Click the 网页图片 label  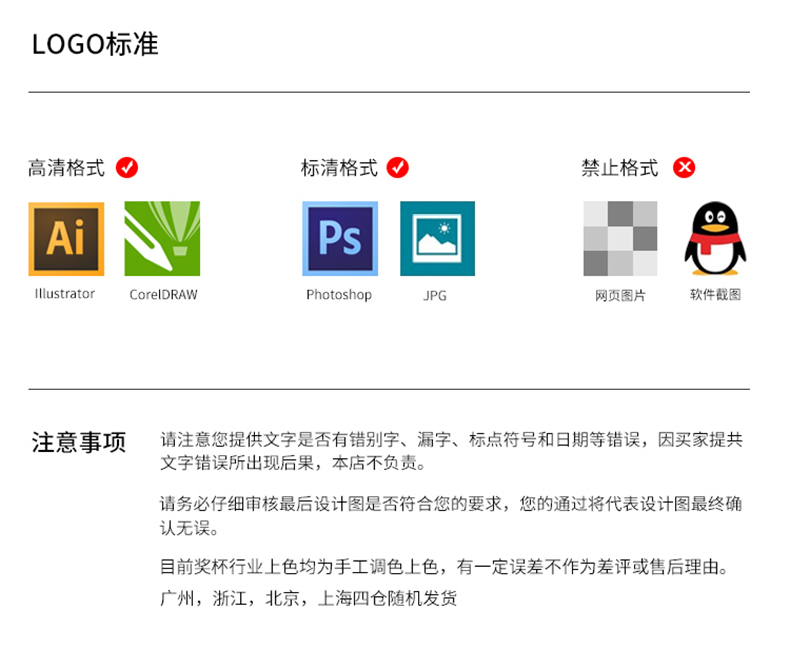point(620,295)
